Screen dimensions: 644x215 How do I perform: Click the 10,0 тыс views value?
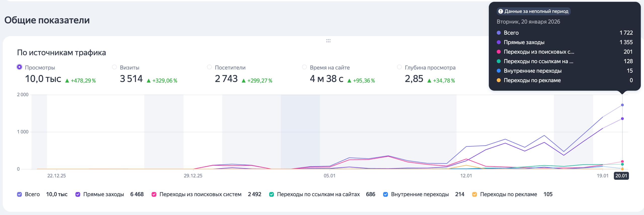pyautogui.click(x=43, y=79)
